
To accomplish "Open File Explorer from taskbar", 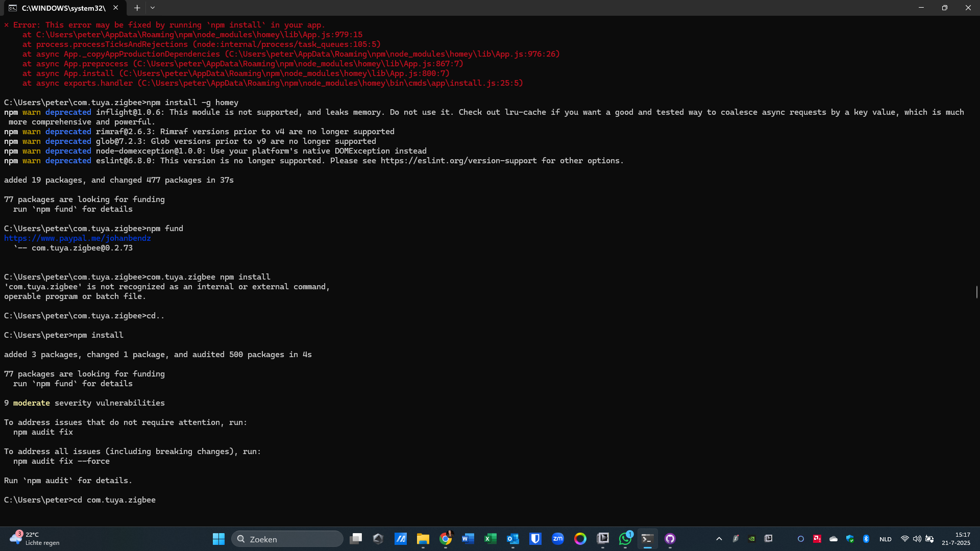I will tap(423, 539).
